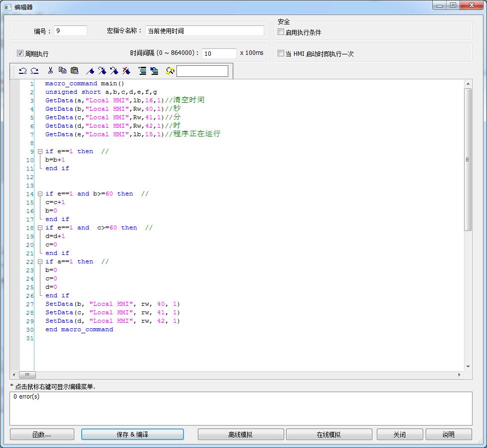487x448 pixels.
Task: Click the copy icon in toolbar
Action: point(62,71)
